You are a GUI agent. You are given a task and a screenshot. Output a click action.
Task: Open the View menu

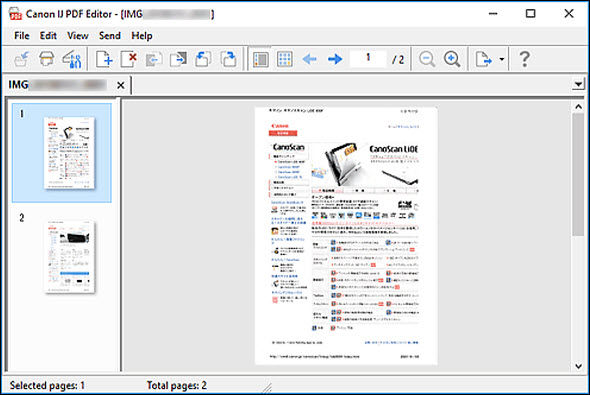(78, 36)
